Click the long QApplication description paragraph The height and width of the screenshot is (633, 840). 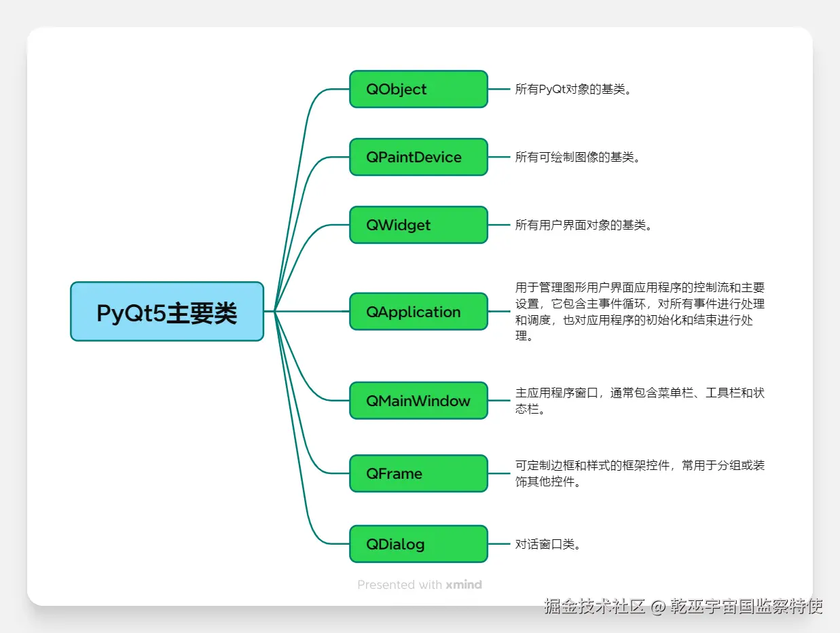(x=638, y=311)
